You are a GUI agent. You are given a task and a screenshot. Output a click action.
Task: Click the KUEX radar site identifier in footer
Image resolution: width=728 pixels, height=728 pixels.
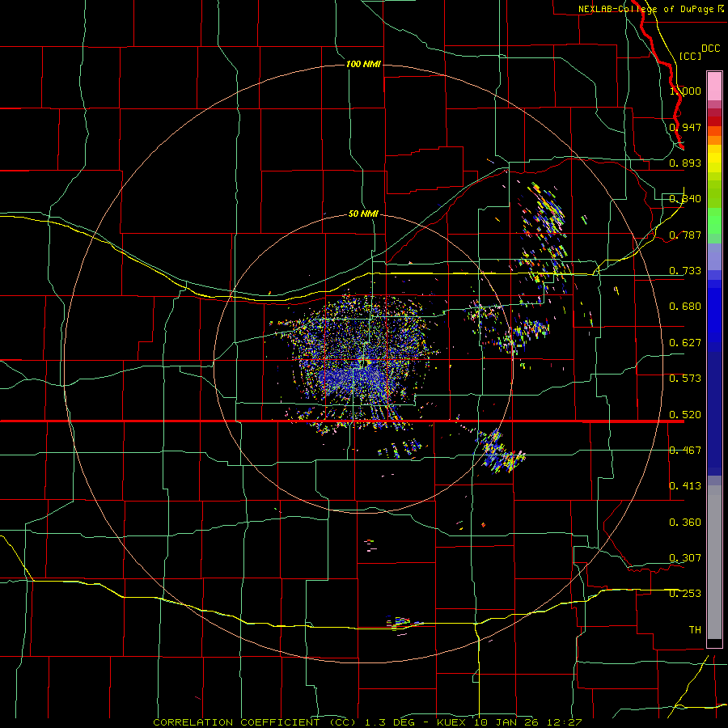(x=453, y=722)
